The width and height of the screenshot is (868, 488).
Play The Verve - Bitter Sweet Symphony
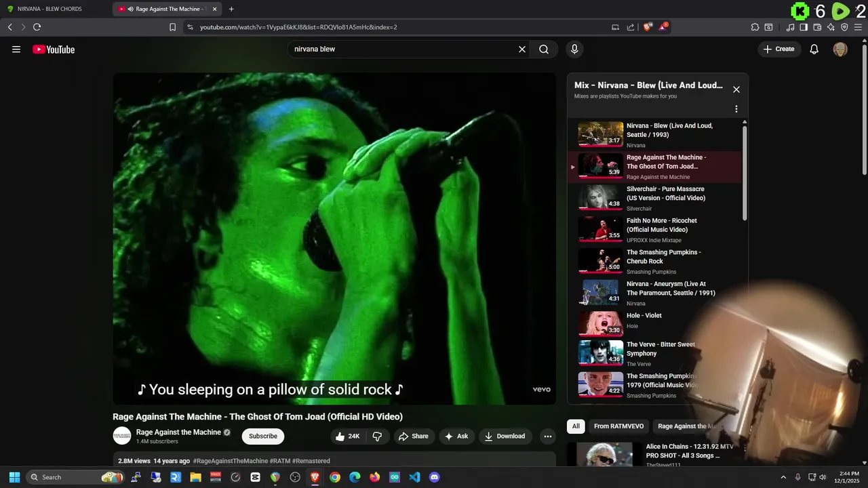(x=655, y=353)
